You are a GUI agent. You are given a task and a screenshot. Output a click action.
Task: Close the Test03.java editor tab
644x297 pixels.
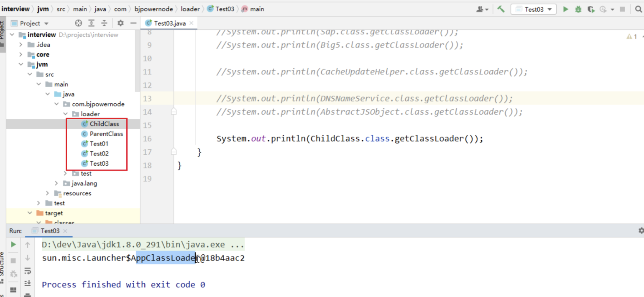pyautogui.click(x=192, y=23)
